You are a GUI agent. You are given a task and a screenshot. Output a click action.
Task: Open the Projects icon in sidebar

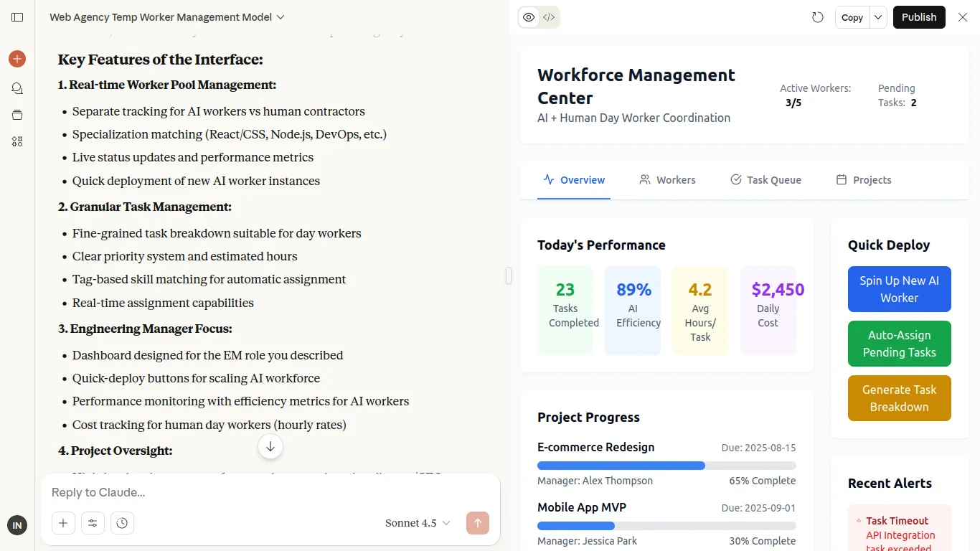click(x=17, y=115)
